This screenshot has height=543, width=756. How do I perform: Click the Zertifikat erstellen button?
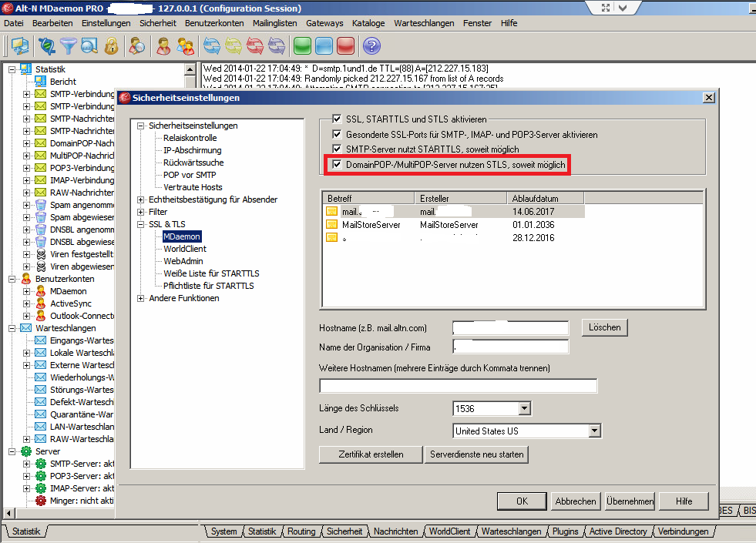371,454
